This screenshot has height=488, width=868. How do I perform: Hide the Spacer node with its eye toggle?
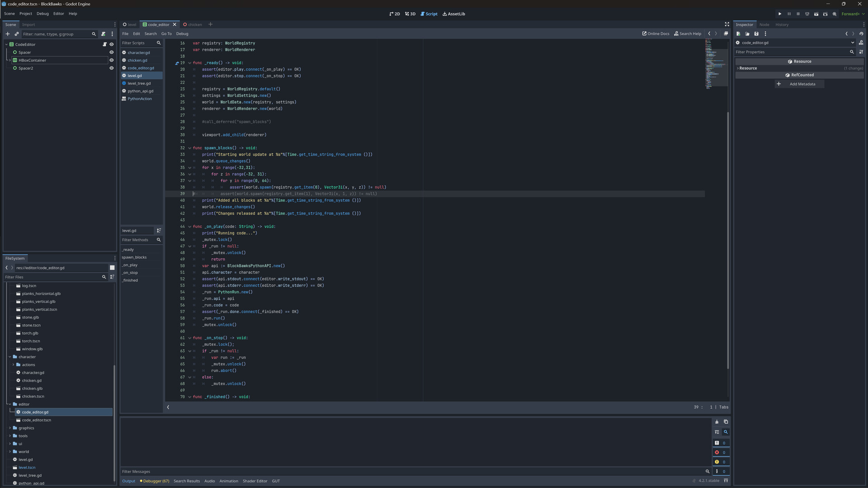pos(112,52)
